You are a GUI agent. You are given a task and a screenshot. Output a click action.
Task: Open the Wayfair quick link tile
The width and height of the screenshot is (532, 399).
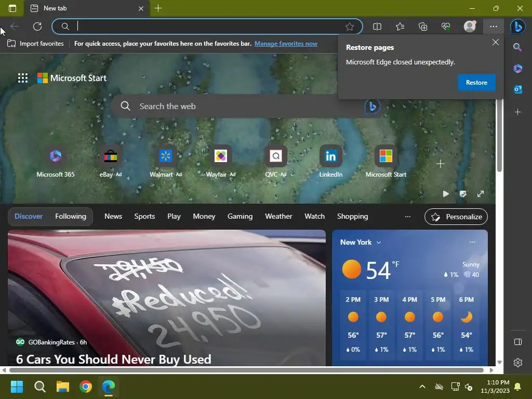[220, 162]
